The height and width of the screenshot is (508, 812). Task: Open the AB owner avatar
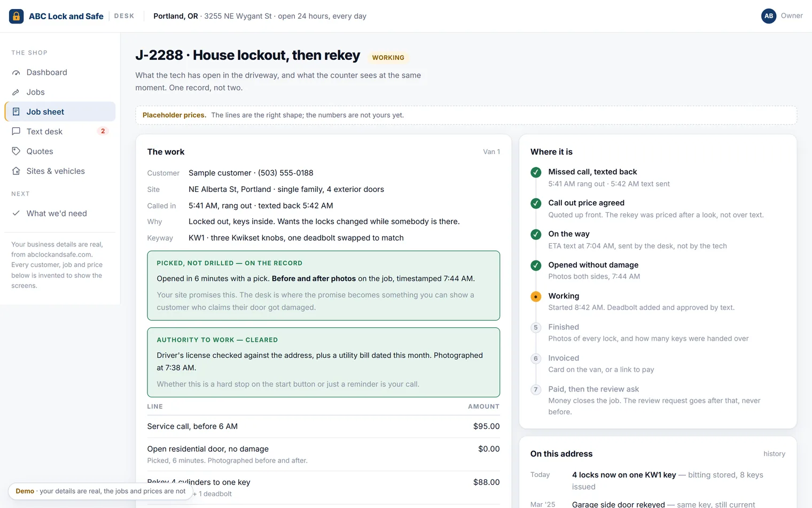coord(769,16)
